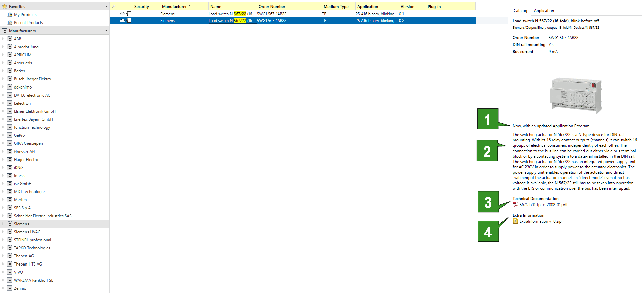
Task: Click the My Products icon
Action: pyautogui.click(x=10, y=15)
